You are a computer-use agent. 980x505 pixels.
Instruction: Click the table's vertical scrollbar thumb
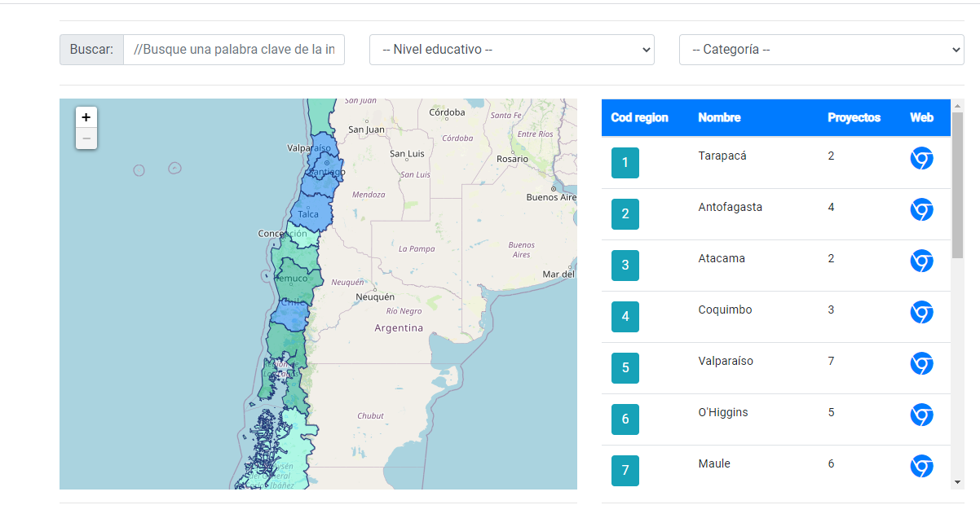coord(957,186)
